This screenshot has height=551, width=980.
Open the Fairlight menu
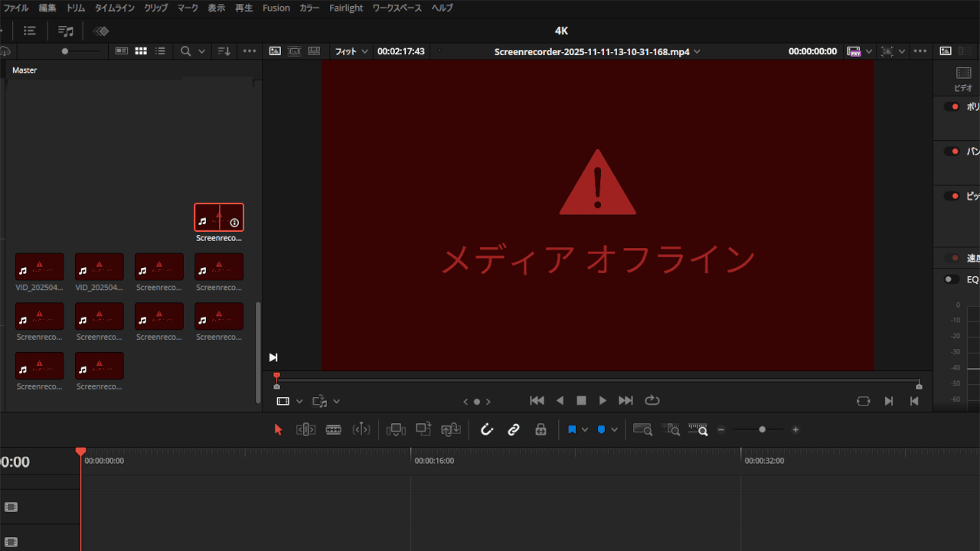[346, 8]
